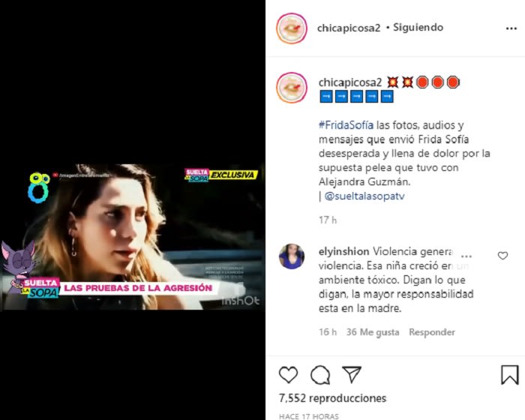The image size is (525, 420).
Task: Like elyinshion's comment with small heart
Action: point(502,256)
